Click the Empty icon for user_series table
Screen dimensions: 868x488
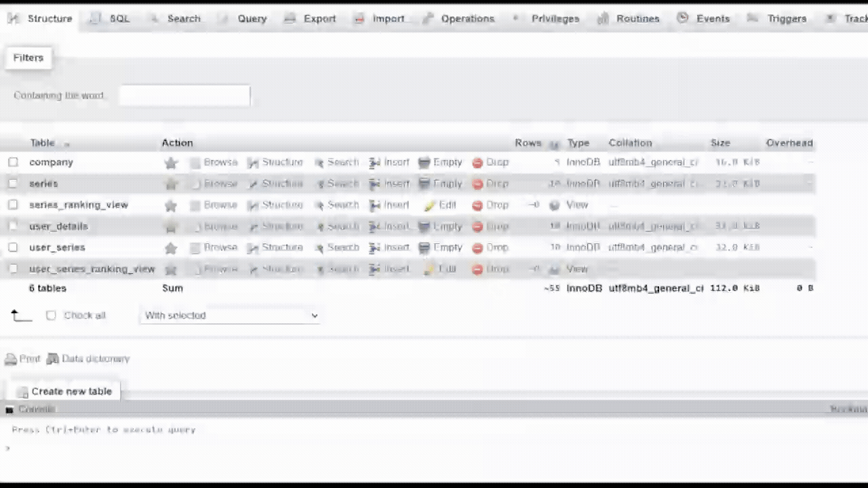click(x=425, y=248)
